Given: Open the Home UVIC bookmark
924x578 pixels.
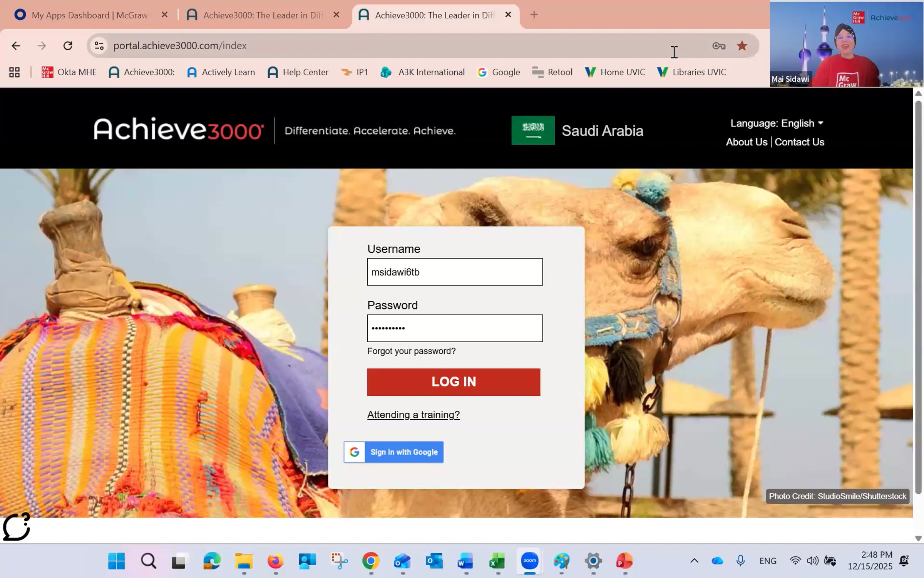Looking at the screenshot, I should click(x=615, y=72).
